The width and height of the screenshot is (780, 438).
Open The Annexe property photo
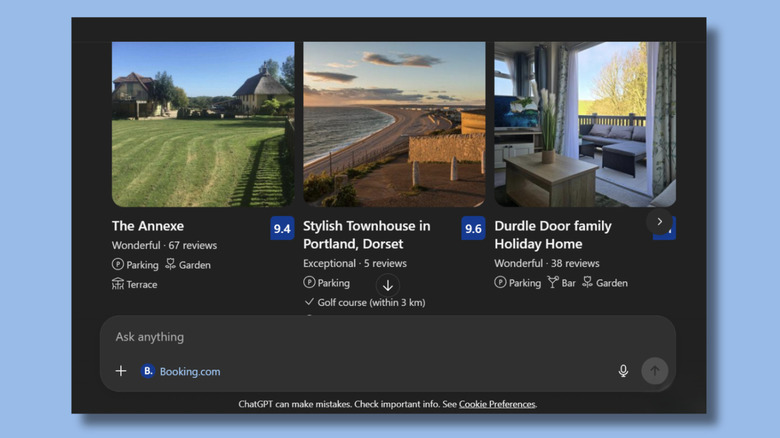(203, 124)
